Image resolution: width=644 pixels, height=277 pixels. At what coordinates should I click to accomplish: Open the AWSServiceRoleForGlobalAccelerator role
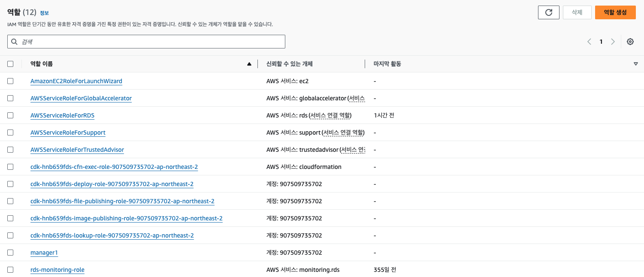pyautogui.click(x=81, y=98)
